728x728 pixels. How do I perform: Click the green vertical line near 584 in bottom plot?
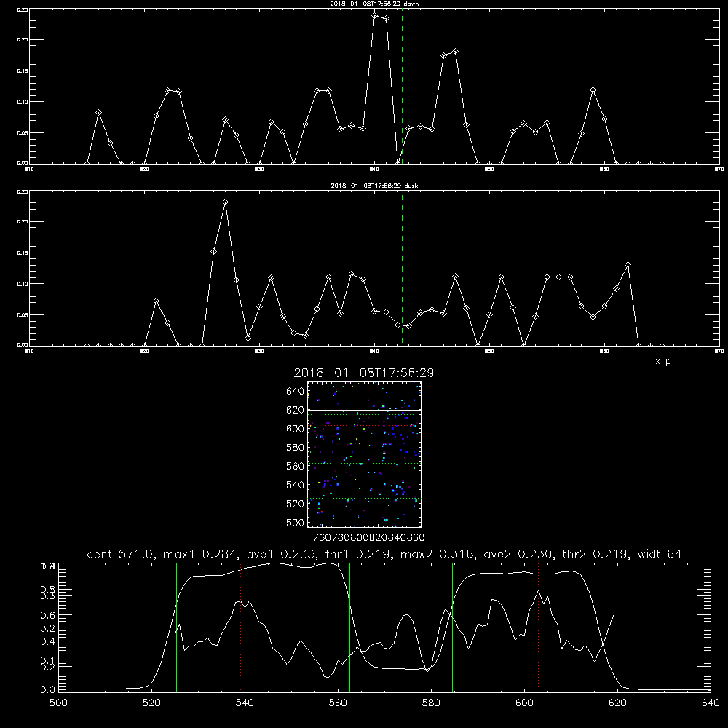(x=452, y=627)
